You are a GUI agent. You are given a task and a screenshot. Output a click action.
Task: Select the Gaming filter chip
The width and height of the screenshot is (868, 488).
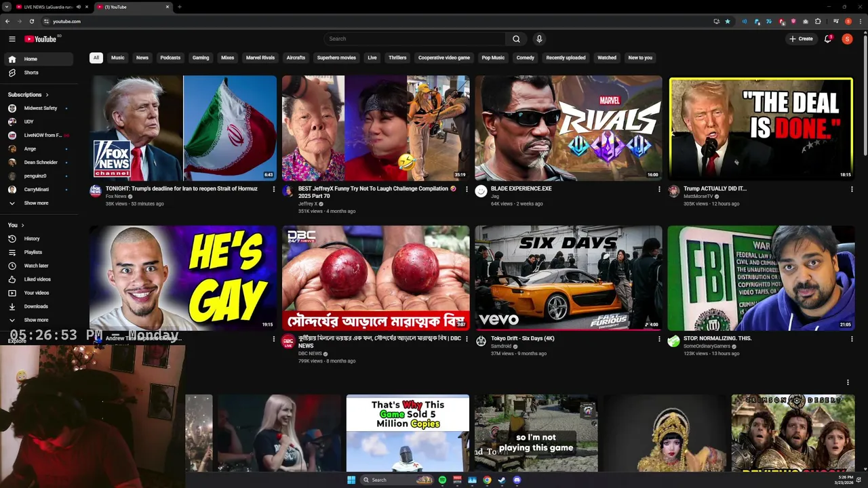[x=201, y=58]
